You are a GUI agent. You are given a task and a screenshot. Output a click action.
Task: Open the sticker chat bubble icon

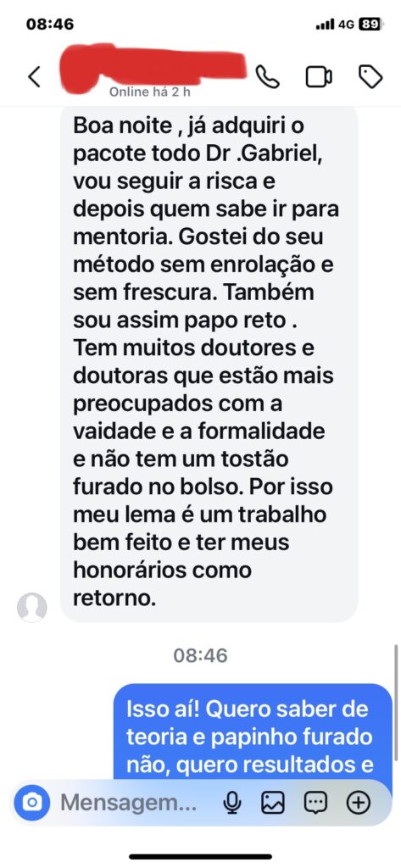[x=315, y=802]
